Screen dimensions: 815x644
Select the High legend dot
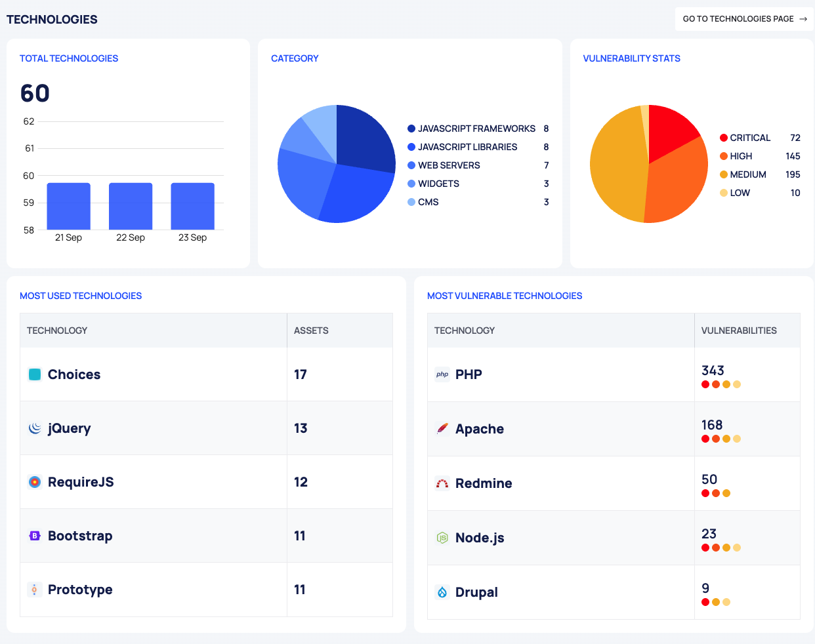pyautogui.click(x=724, y=156)
